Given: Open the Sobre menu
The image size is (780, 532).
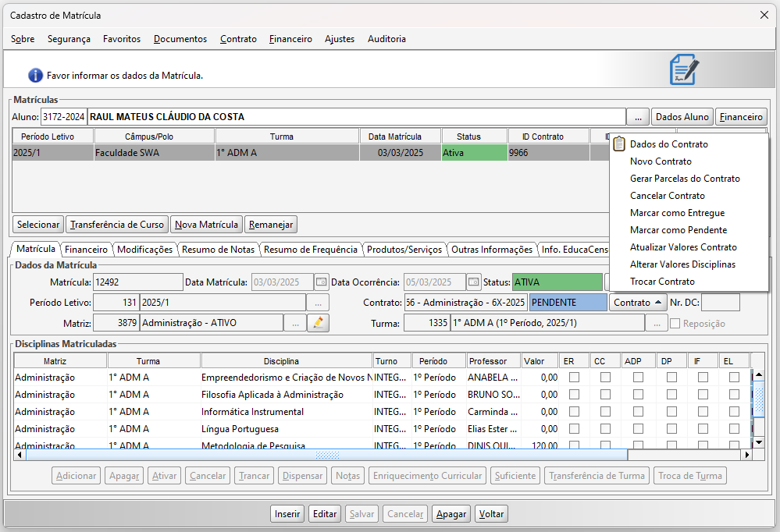Looking at the screenshot, I should coord(23,39).
